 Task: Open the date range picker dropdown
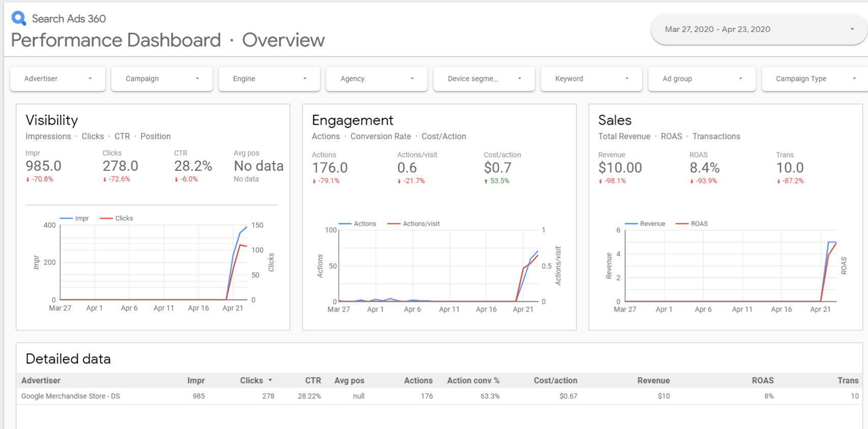(758, 29)
